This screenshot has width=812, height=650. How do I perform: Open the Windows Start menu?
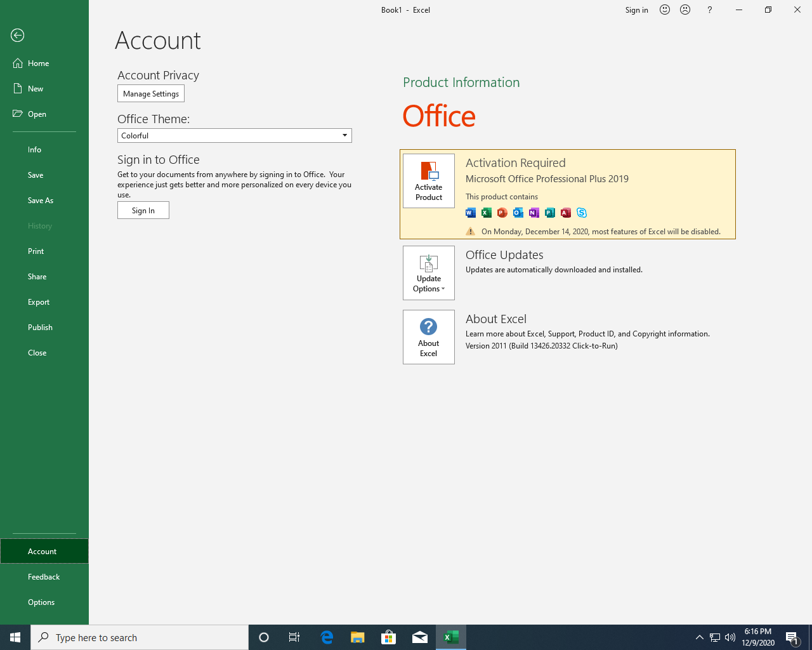tap(15, 637)
